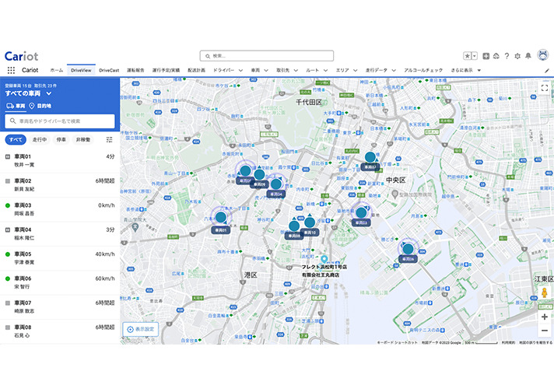Image resolution: width=554 pixels, height=392 pixels.
Task: Select the 走行中 filter chip
Action: click(x=39, y=140)
